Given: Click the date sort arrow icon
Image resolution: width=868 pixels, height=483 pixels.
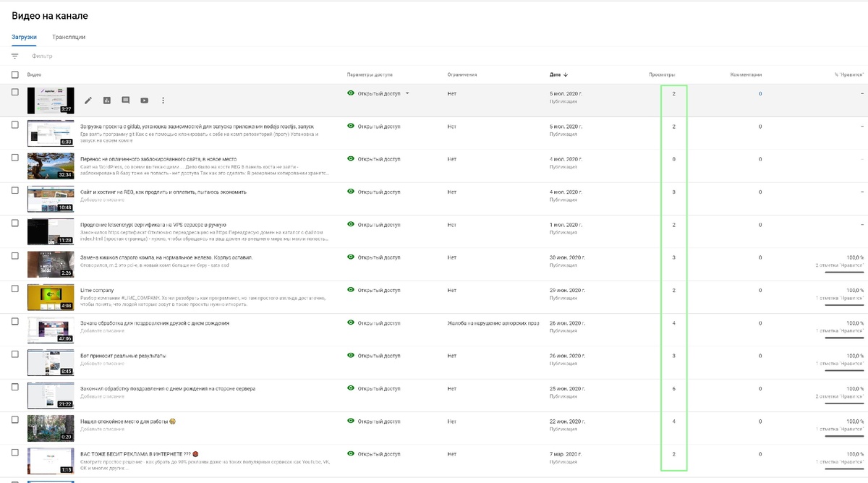Looking at the screenshot, I should (566, 74).
